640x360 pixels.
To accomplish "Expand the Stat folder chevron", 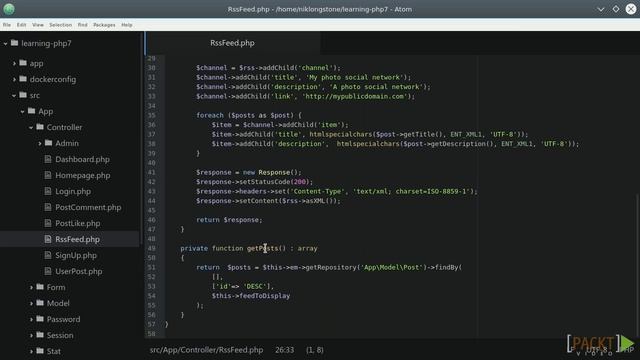I will (x=31, y=351).
